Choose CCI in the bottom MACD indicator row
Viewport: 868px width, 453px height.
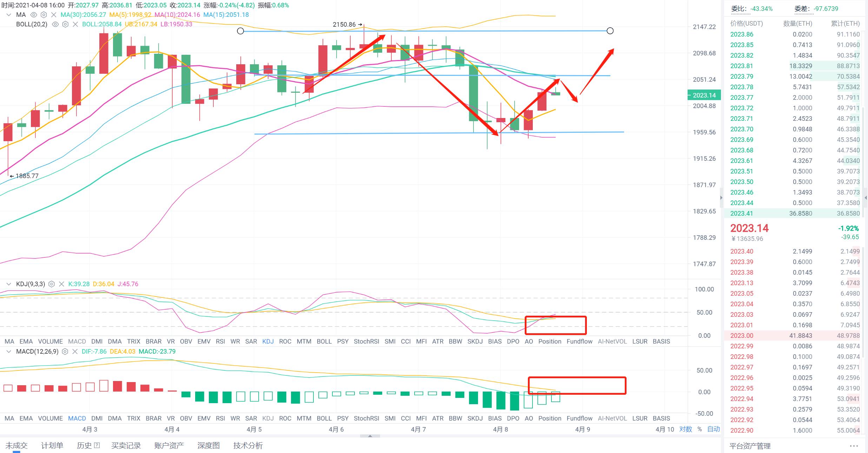click(x=406, y=418)
